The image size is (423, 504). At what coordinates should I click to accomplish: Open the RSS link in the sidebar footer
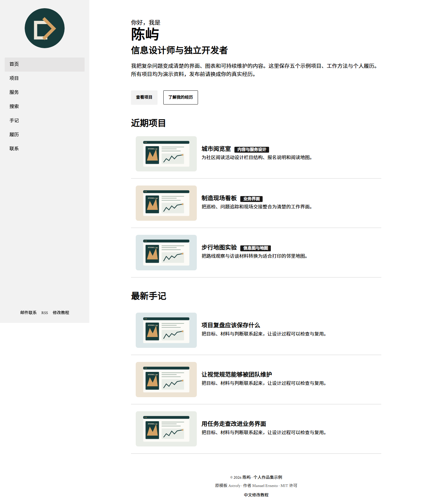pyautogui.click(x=45, y=313)
